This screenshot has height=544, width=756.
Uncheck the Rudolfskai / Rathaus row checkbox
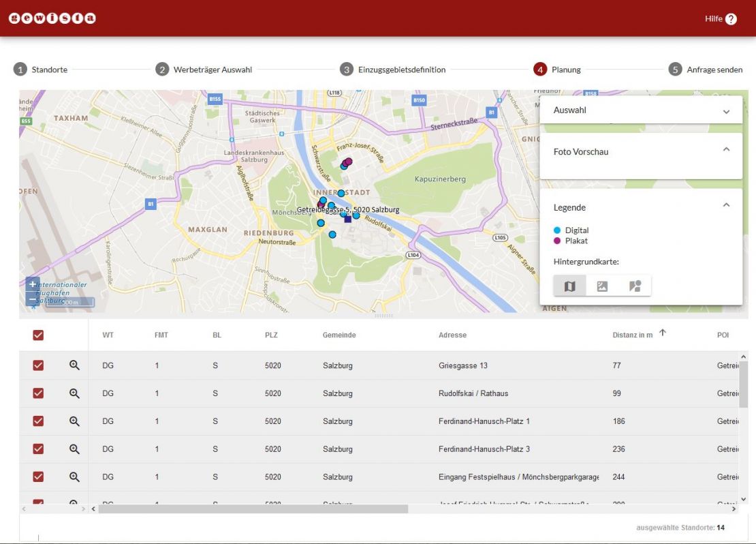tap(38, 393)
